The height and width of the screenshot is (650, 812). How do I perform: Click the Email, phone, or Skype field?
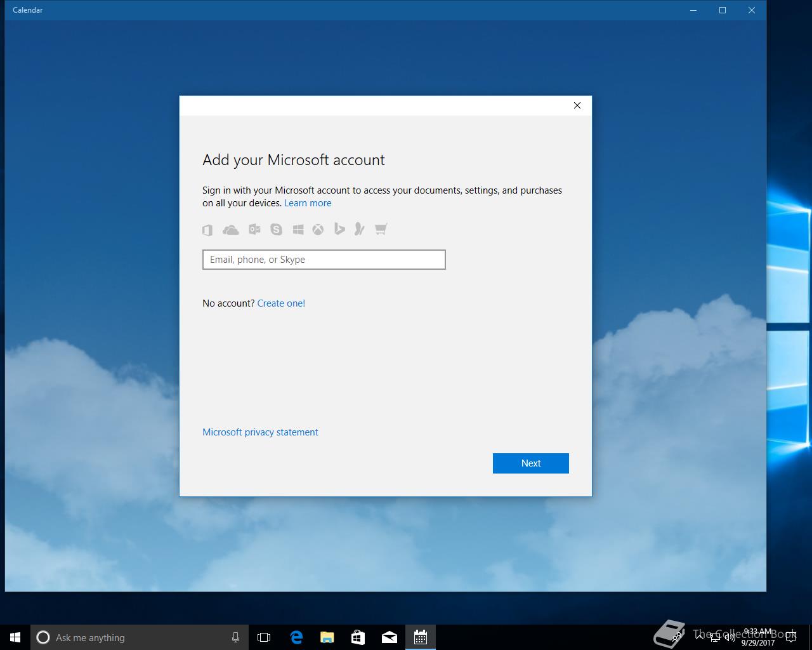[x=324, y=260]
